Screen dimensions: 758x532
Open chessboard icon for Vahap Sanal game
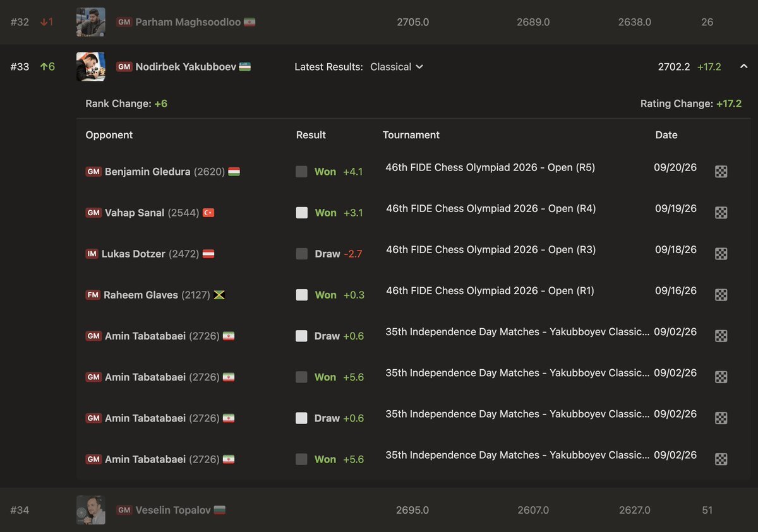[721, 213]
